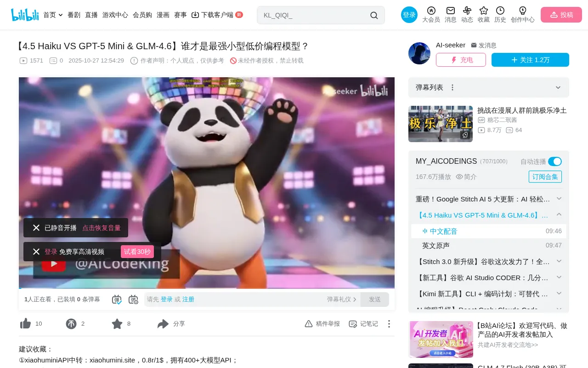Go to 番剧 in the top navigation
Screen dimensions: 588x368
[74, 15]
